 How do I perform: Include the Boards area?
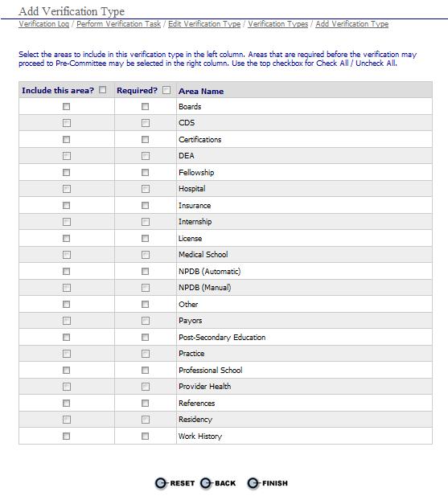(x=66, y=107)
